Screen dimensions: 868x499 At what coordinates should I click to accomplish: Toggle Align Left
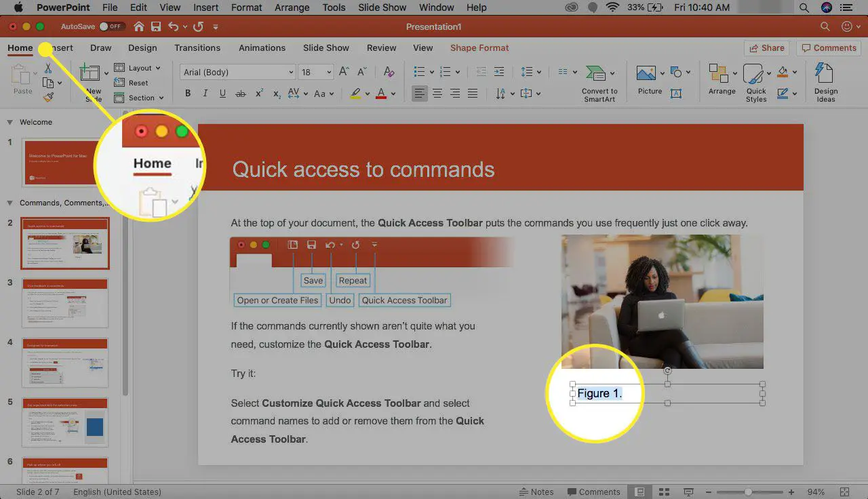420,94
